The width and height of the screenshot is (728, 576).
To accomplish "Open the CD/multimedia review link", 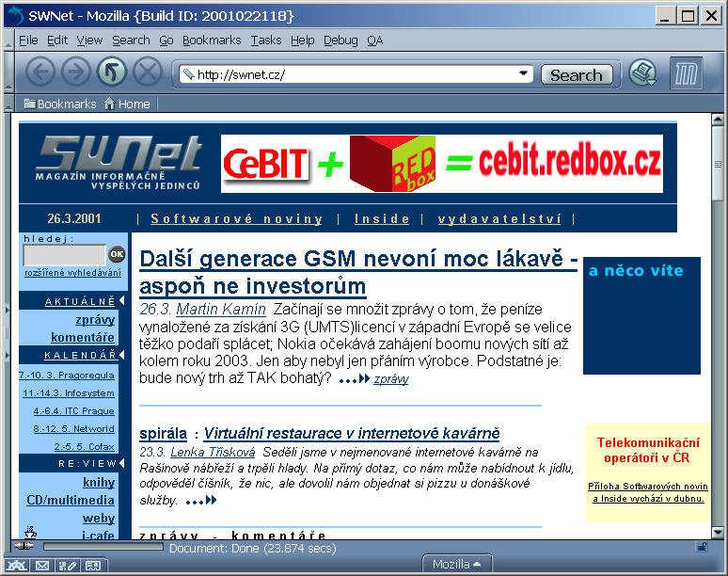I will (x=71, y=500).
